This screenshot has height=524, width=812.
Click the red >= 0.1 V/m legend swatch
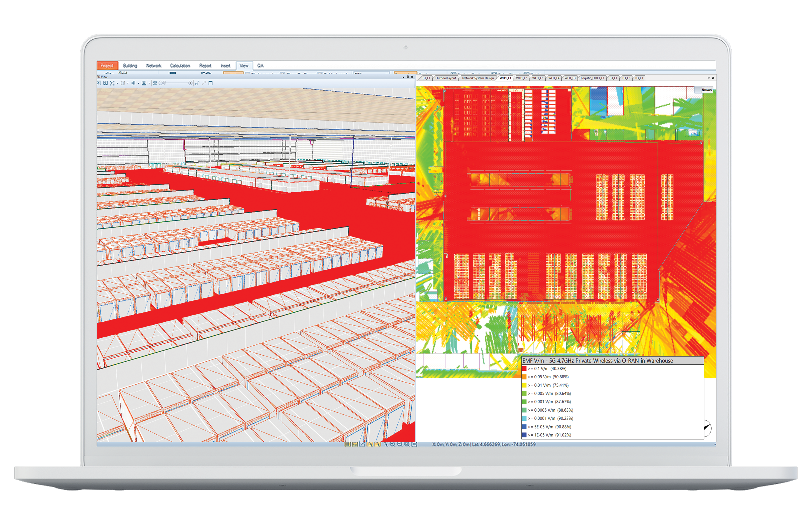point(524,369)
